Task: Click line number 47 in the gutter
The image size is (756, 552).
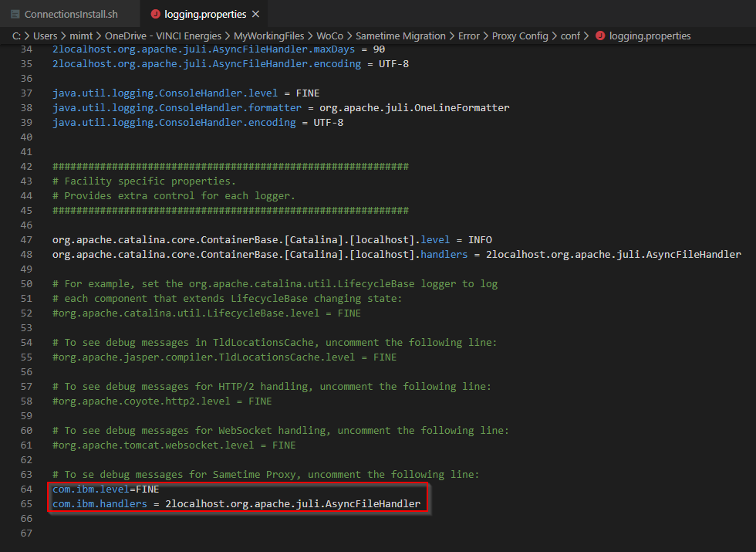Action: [27, 239]
